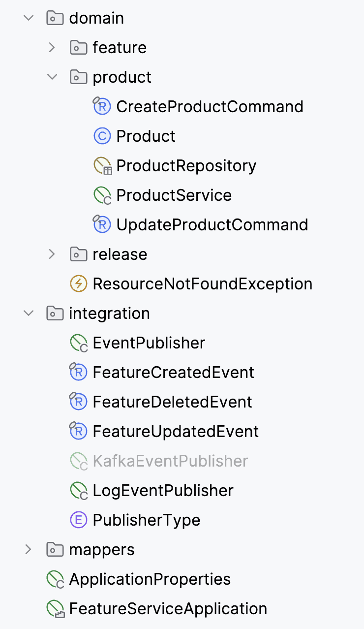Select UpdateProductCommand in the tree
Screen dimensions: 364x629
pos(212,224)
